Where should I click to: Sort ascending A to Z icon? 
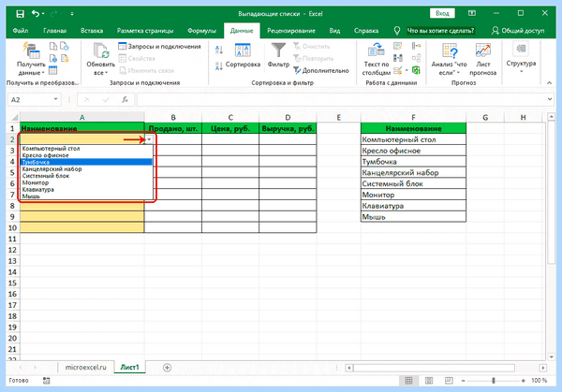point(219,51)
